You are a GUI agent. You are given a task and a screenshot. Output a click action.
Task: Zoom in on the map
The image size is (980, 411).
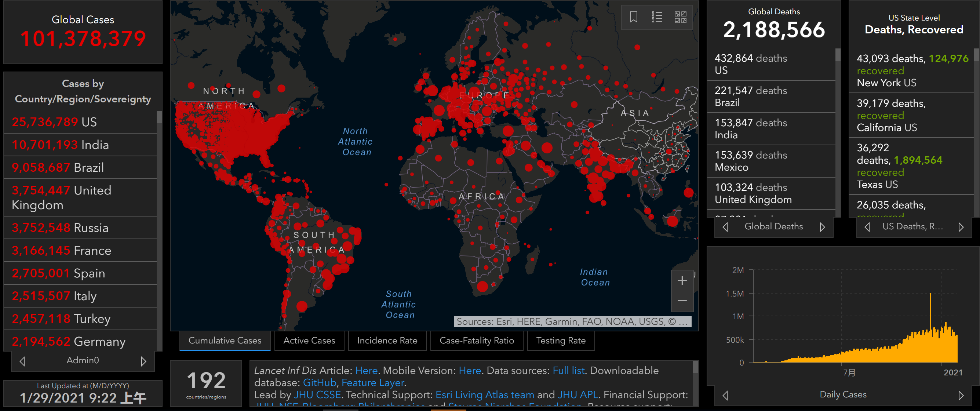pyautogui.click(x=682, y=281)
